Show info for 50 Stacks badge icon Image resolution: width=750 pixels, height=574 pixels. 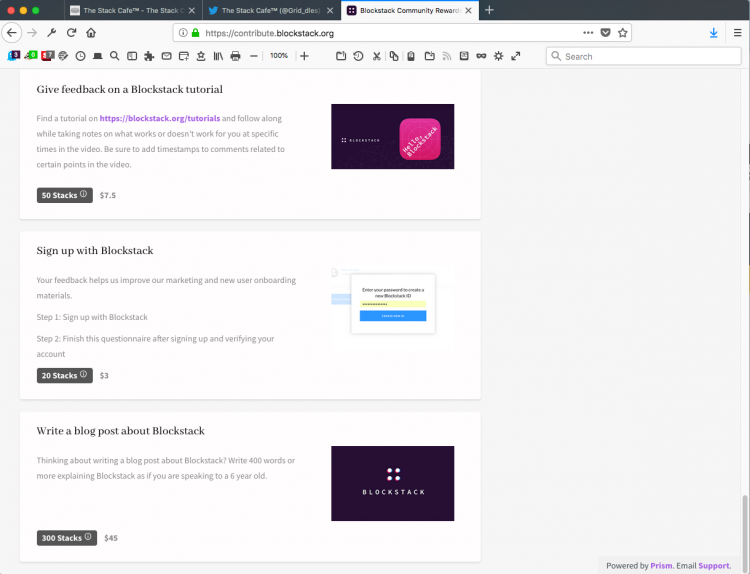click(x=83, y=194)
